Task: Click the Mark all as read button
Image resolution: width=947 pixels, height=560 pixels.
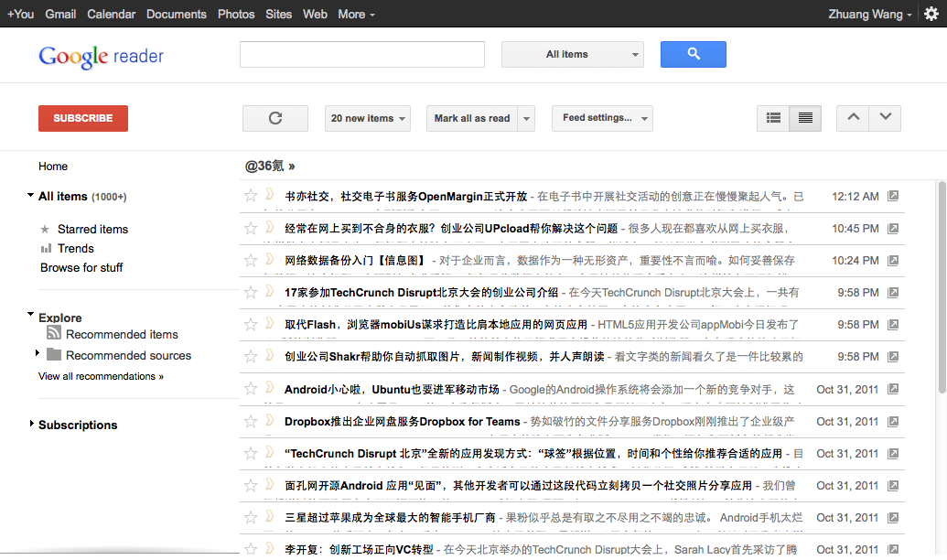Action: pos(472,118)
